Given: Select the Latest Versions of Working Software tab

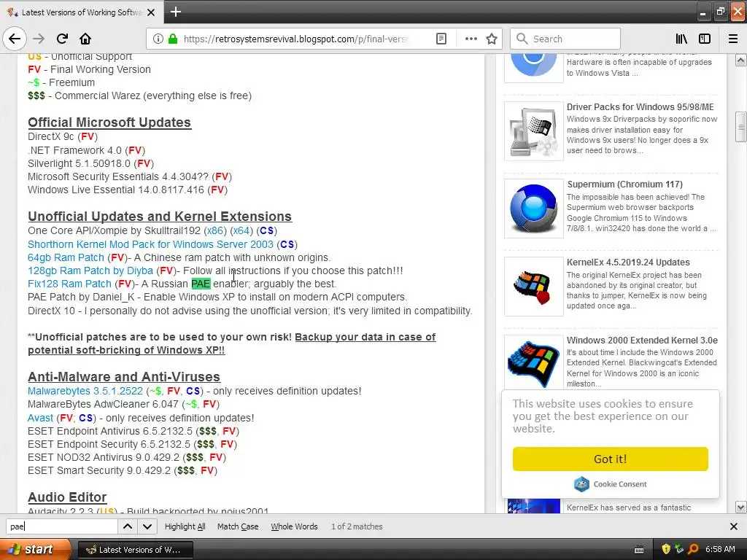Looking at the screenshot, I should [x=82, y=12].
